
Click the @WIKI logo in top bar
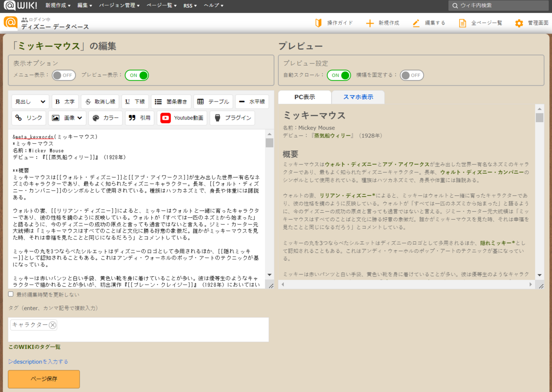tap(20, 6)
